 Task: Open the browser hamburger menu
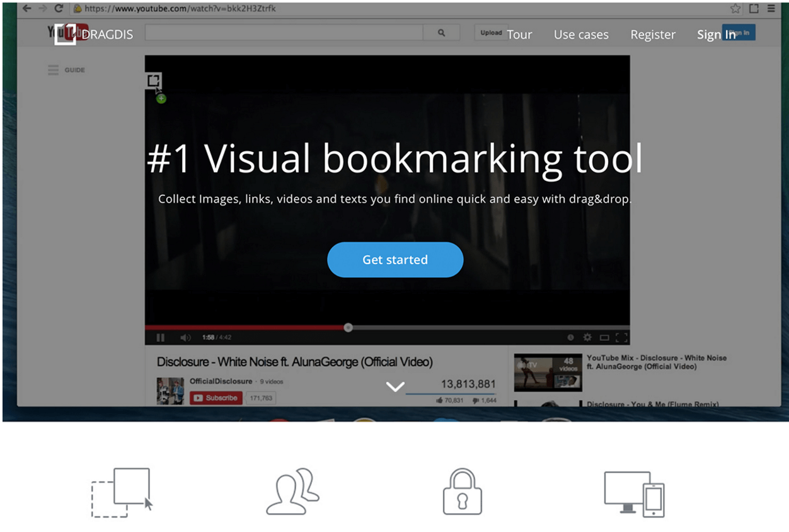771,9
